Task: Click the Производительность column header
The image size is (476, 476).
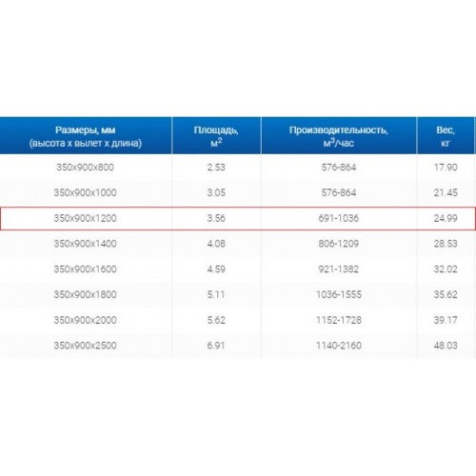Action: tap(339, 136)
